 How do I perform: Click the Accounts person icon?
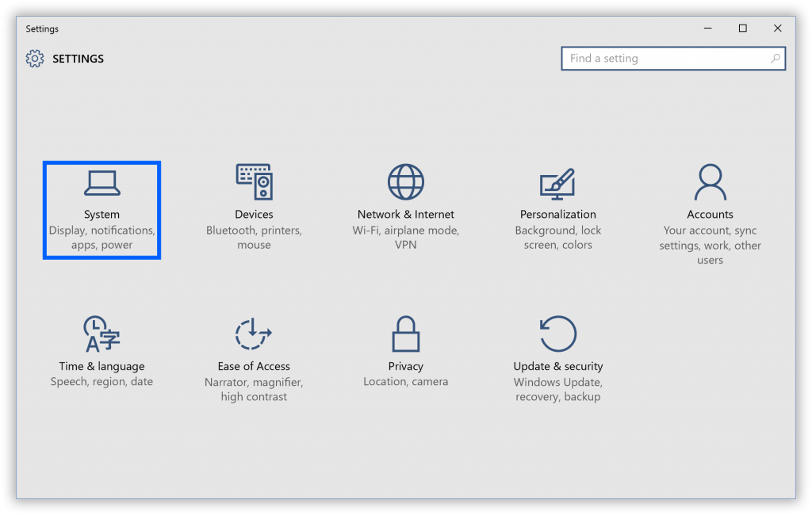pos(710,182)
